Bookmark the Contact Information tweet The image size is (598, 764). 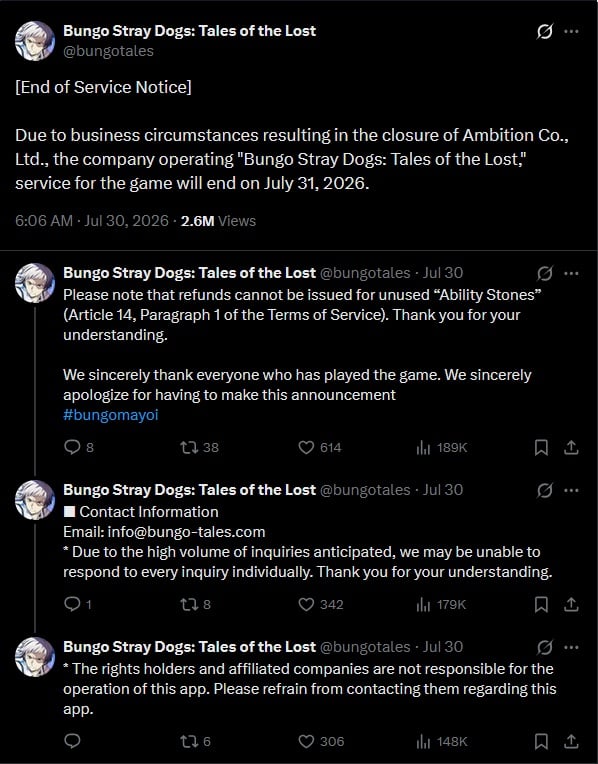(x=541, y=604)
